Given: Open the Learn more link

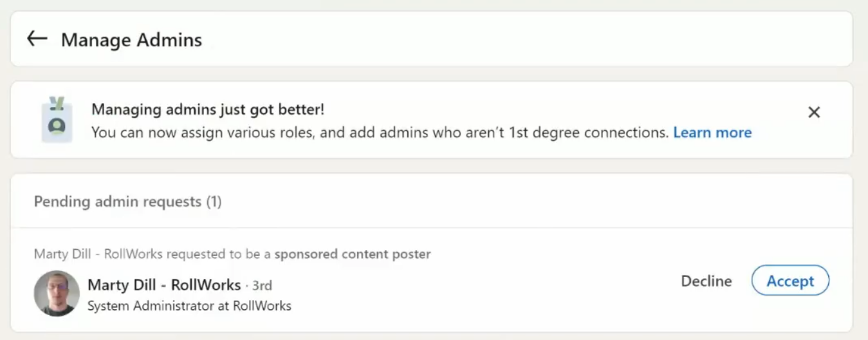Looking at the screenshot, I should 712,133.
